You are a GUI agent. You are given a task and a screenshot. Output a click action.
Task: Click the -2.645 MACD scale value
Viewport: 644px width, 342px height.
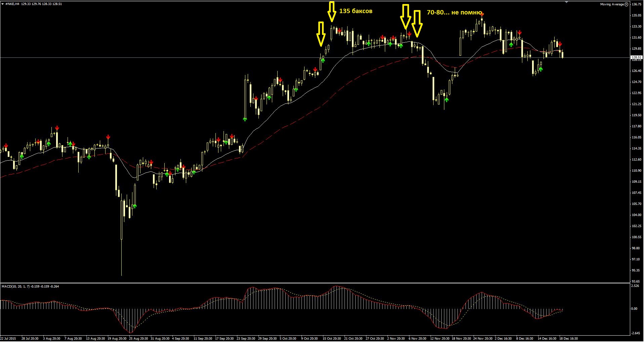coord(636,333)
